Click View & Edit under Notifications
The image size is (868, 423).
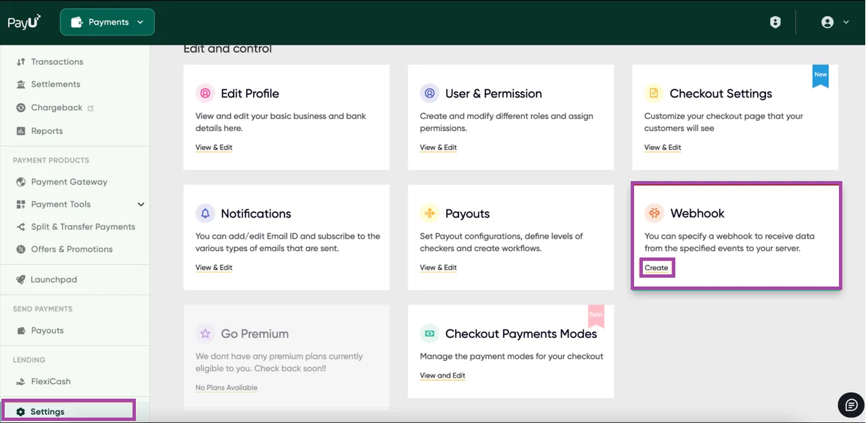pos(214,268)
